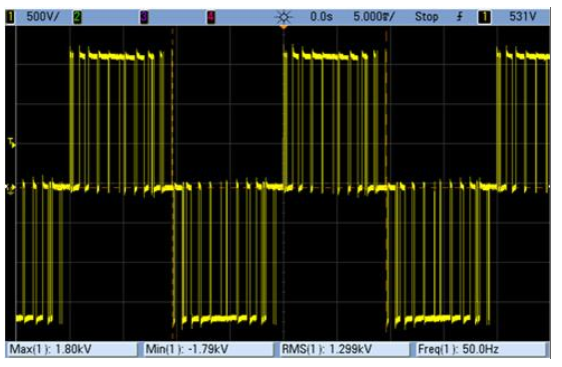Click the trigger level marker on left edge
The height and width of the screenshot is (367, 562).
[12, 143]
